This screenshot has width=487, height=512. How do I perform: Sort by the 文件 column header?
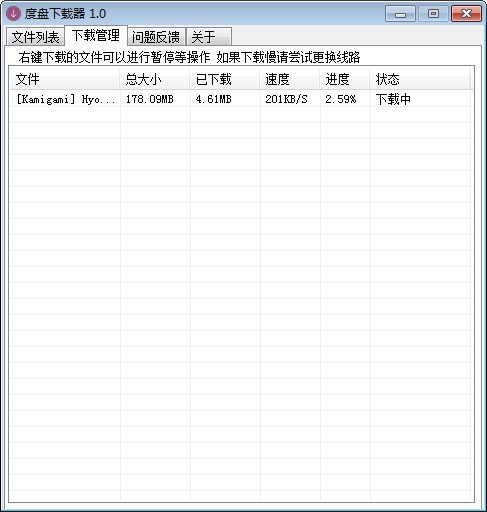click(x=65, y=79)
